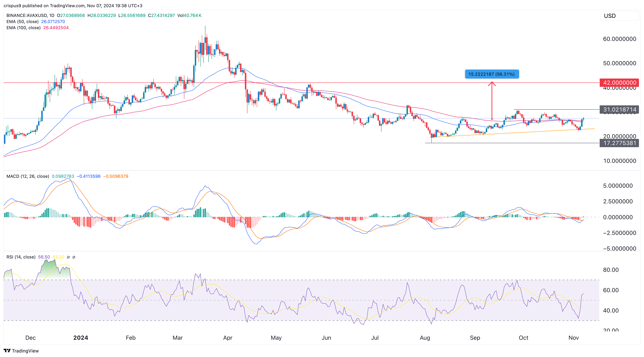Click the USD currency label box
The image size is (644, 357).
coord(619,16)
